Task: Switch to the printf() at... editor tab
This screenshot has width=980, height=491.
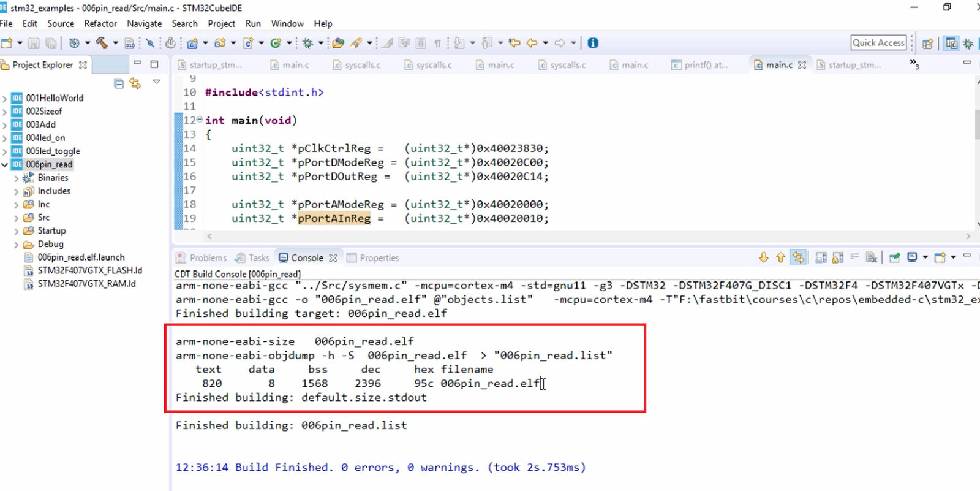Action: 700,65
